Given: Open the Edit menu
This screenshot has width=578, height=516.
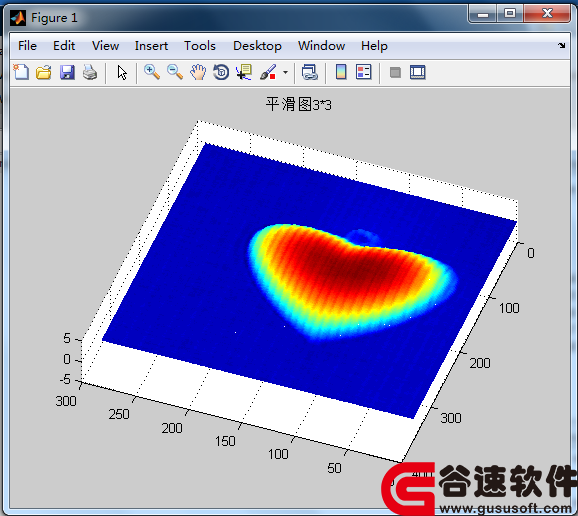Looking at the screenshot, I should 64,46.
